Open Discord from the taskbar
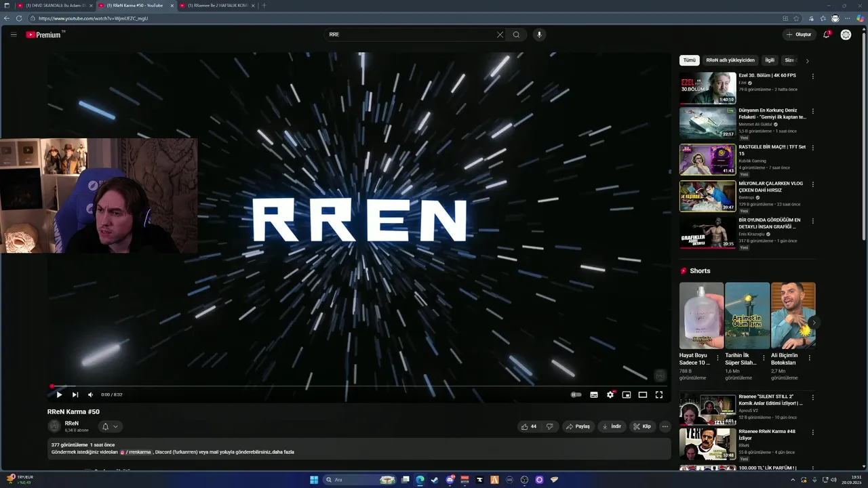 tap(450, 480)
